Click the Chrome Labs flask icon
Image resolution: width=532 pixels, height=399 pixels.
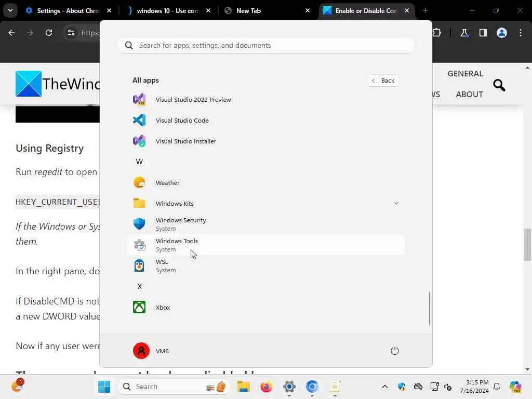pos(464,33)
